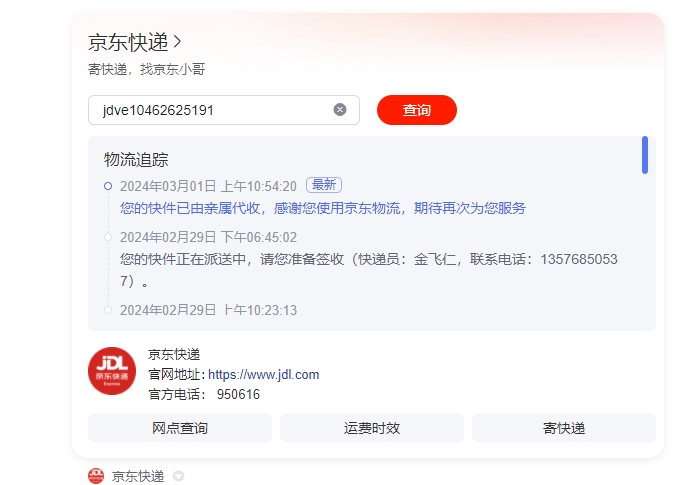
Task: Click the timestamp 2024年02月29日 上午10:23:13
Action: 208,310
